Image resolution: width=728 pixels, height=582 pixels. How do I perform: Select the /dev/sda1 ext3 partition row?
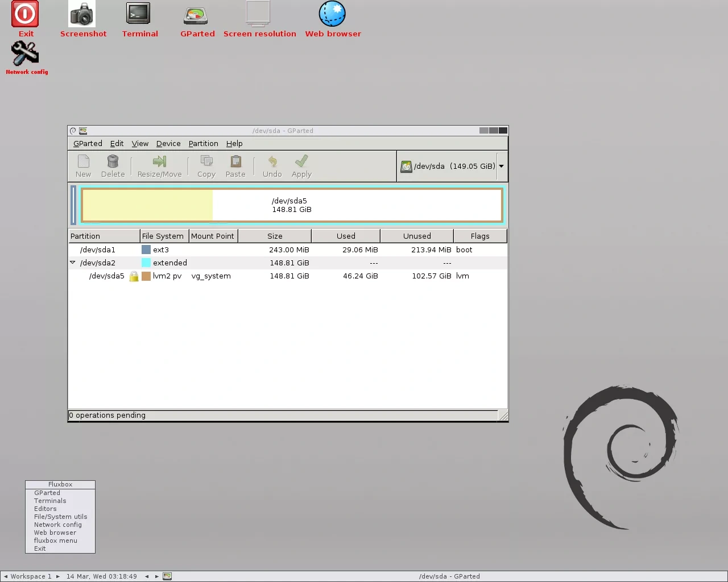[x=288, y=250]
